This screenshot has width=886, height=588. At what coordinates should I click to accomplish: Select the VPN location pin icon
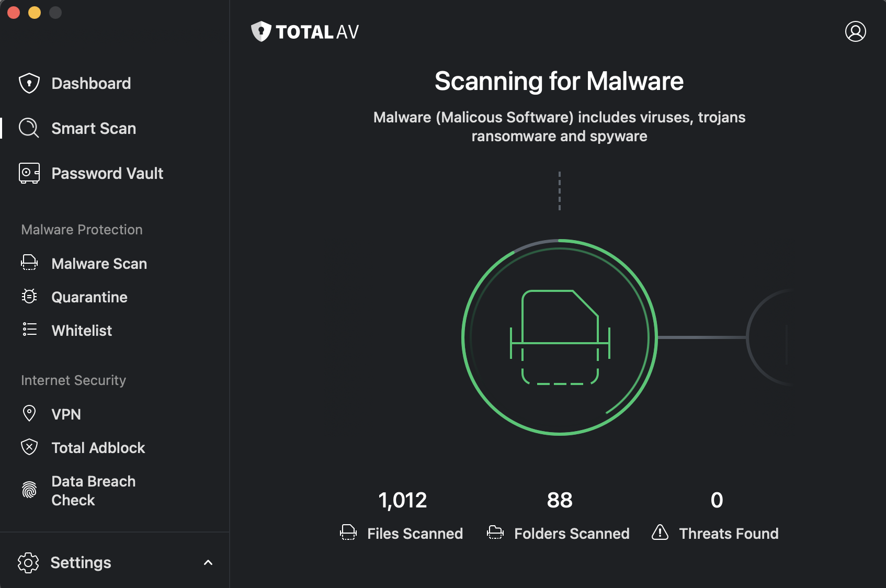pyautogui.click(x=29, y=413)
